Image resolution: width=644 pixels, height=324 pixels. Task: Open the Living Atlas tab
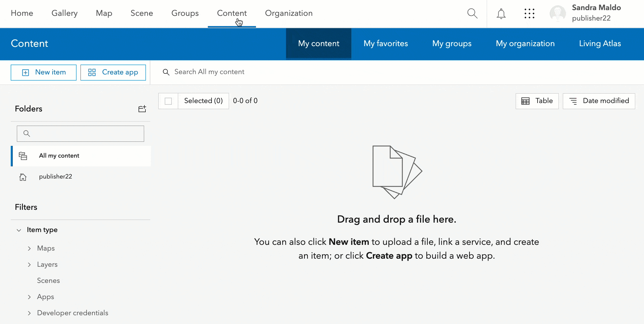coord(600,43)
